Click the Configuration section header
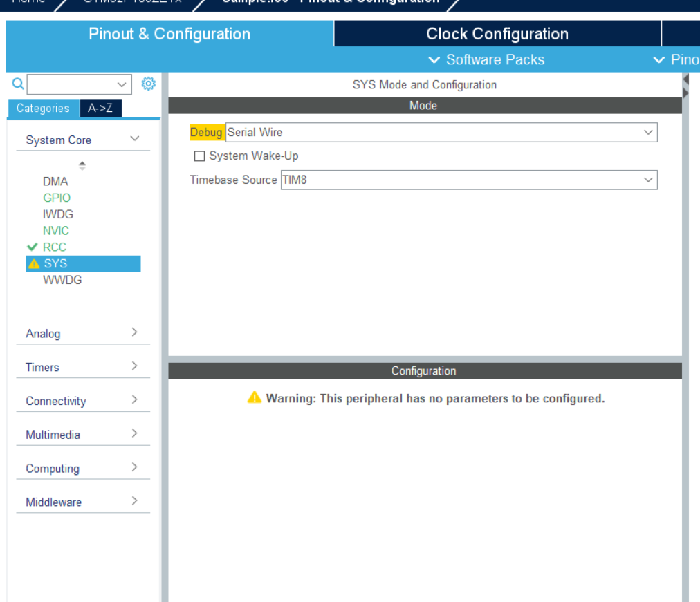Image resolution: width=700 pixels, height=602 pixels. (425, 371)
